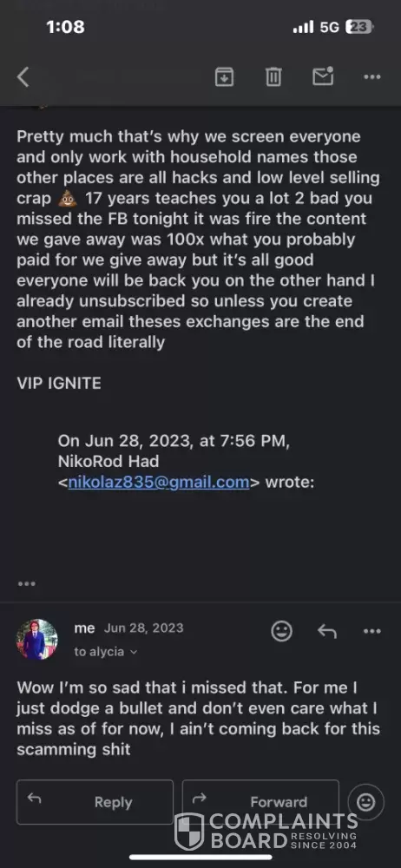Viewport: 401px width, 868px height.
Task: Tap the round emoji button beside Forward
Action: [365, 802]
